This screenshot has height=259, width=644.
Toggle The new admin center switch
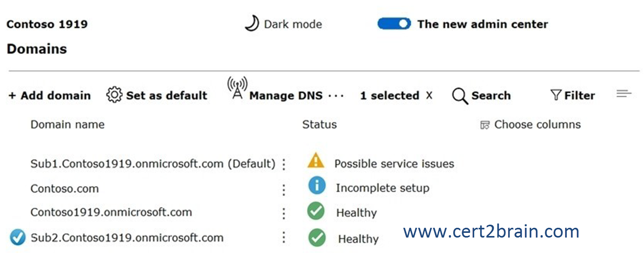[x=394, y=24]
